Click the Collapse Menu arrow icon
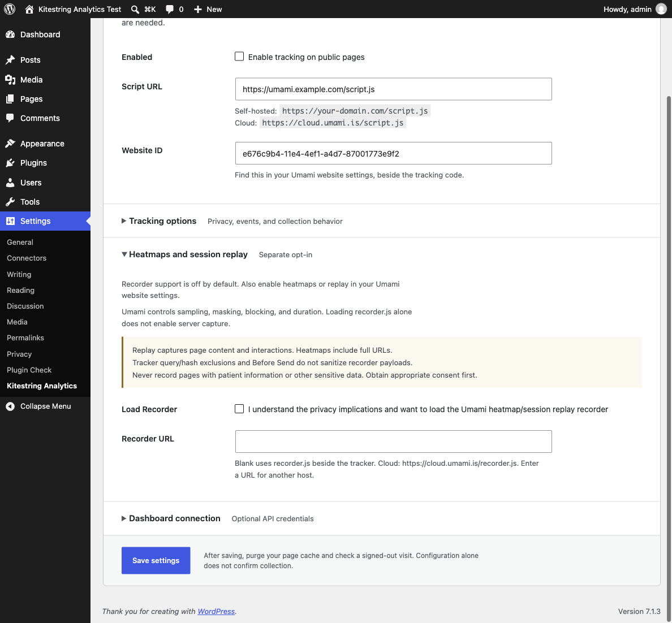 pyautogui.click(x=10, y=406)
